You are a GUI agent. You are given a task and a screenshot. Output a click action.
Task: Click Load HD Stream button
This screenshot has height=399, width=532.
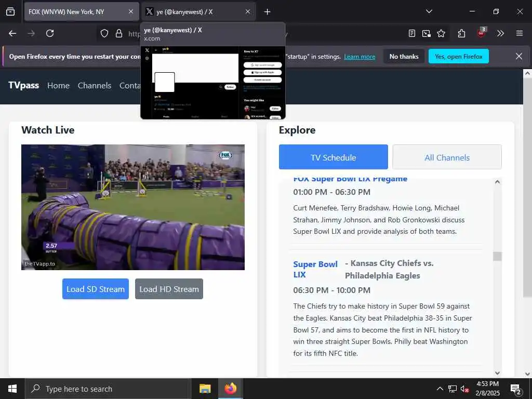pyautogui.click(x=169, y=289)
